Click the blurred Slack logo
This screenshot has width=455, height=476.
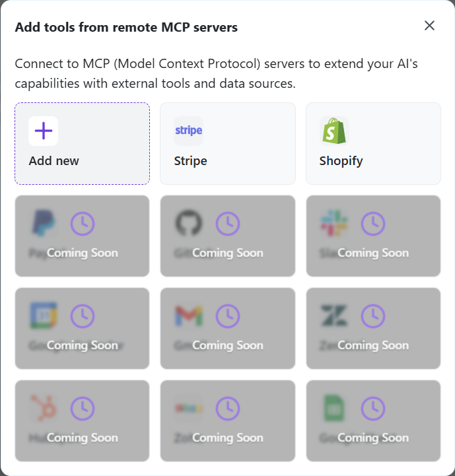pos(334,223)
